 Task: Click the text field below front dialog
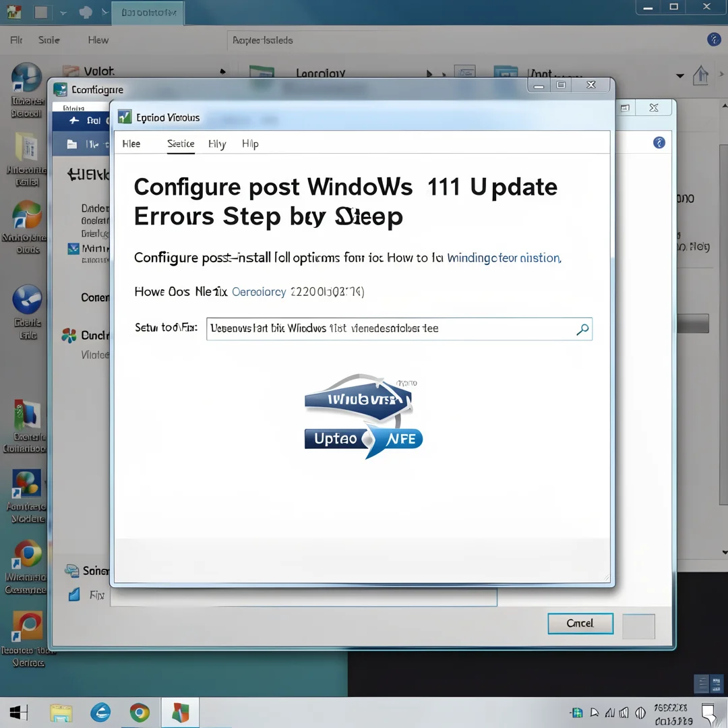click(x=303, y=597)
